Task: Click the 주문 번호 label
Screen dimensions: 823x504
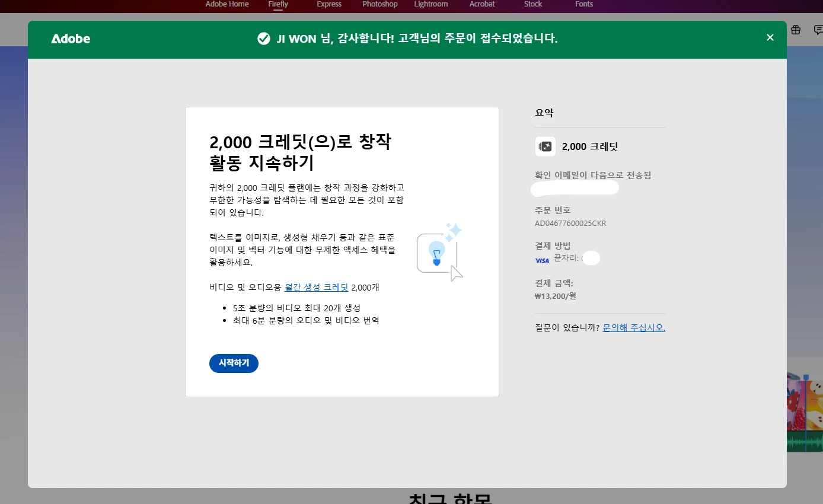Action: pos(553,210)
